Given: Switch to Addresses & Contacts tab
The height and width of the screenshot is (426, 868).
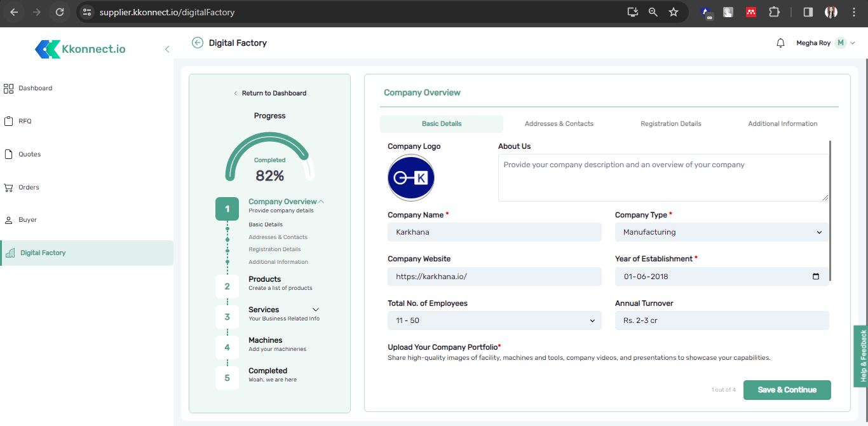Looking at the screenshot, I should [x=559, y=124].
